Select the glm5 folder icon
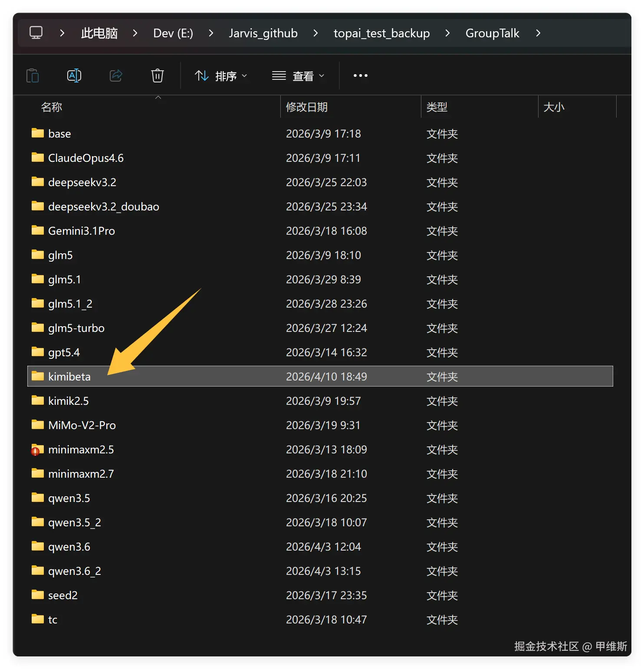Image resolution: width=644 pixels, height=669 pixels. pos(38,254)
